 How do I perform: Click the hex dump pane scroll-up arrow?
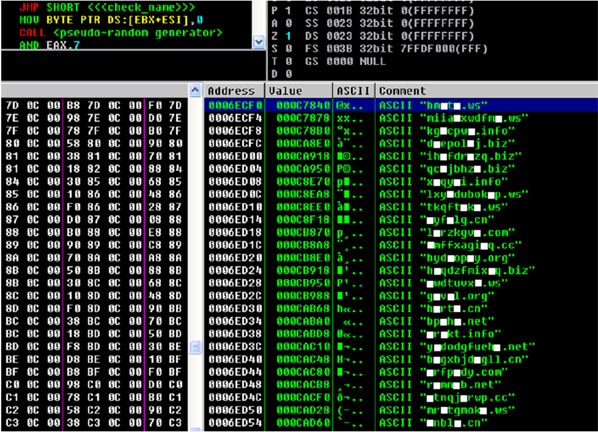(195, 90)
